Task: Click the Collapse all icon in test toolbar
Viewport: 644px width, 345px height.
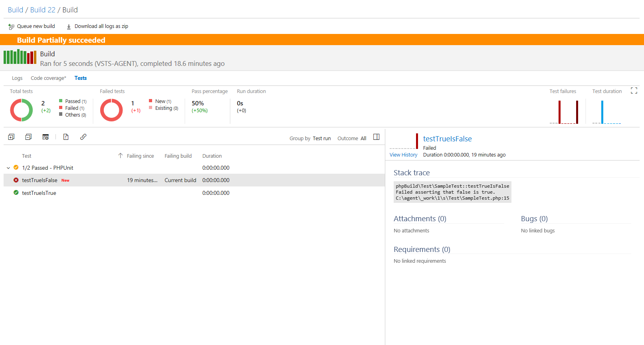Action: (28, 137)
